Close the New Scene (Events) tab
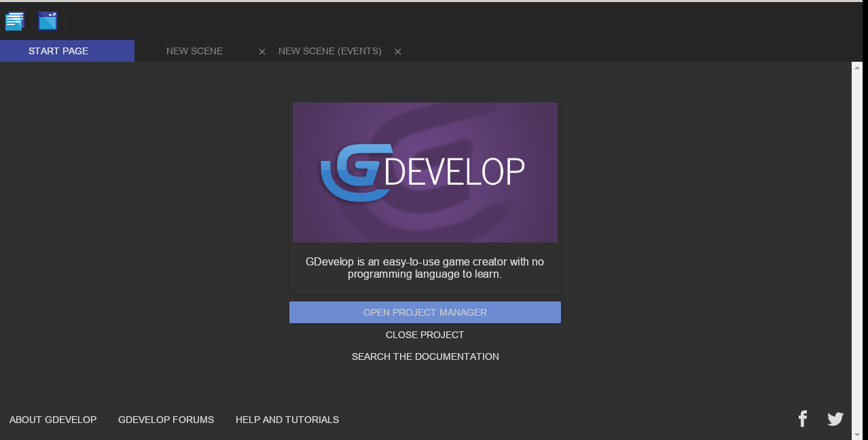Image resolution: width=868 pixels, height=440 pixels. pos(398,52)
